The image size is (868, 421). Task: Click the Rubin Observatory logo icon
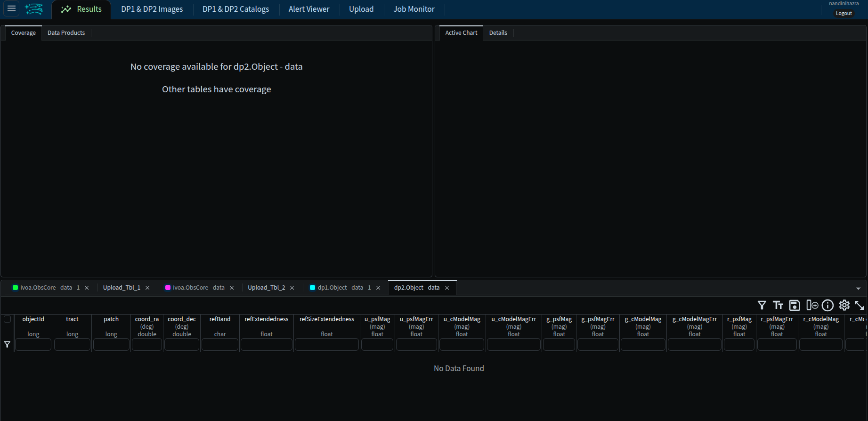34,9
